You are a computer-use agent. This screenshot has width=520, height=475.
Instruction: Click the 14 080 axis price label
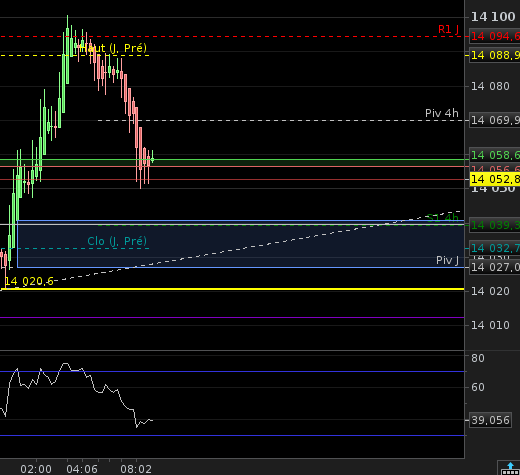click(490, 86)
